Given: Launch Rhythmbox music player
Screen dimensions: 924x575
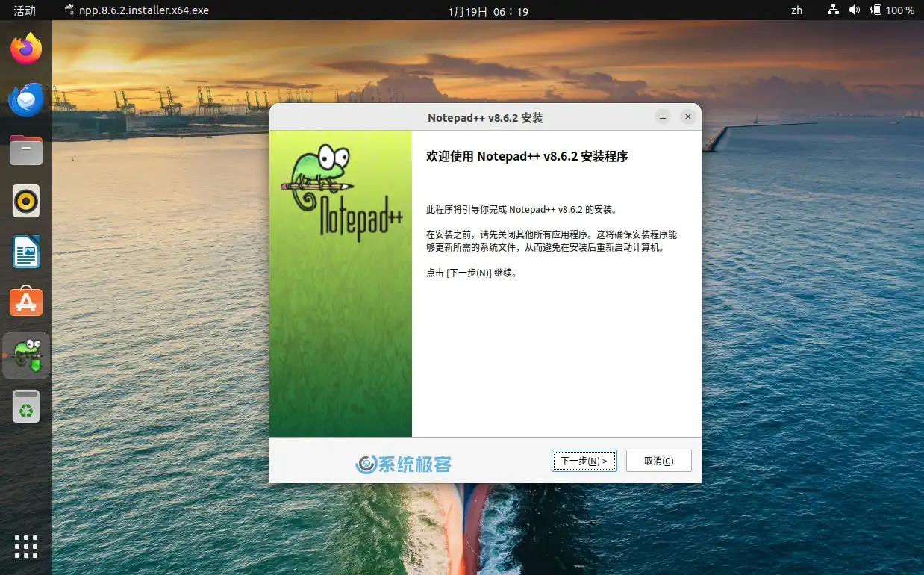Looking at the screenshot, I should [x=26, y=201].
